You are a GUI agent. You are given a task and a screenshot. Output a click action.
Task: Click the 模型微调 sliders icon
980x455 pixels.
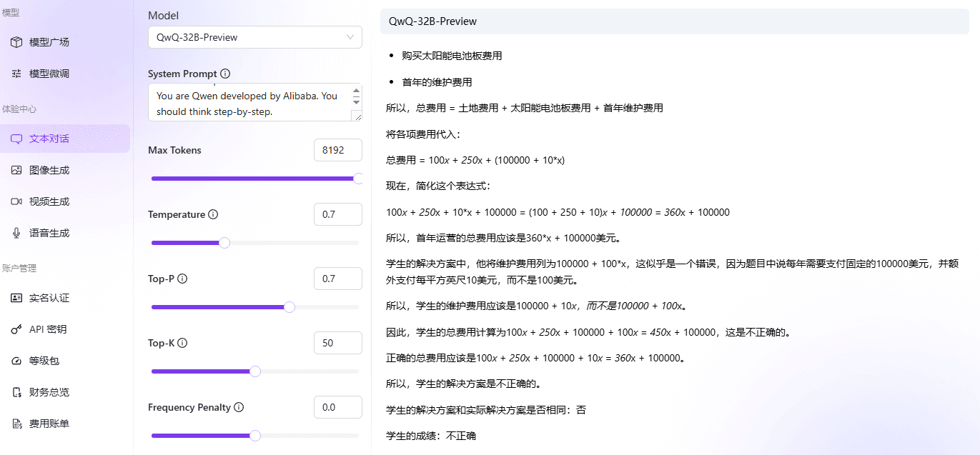[x=16, y=74]
